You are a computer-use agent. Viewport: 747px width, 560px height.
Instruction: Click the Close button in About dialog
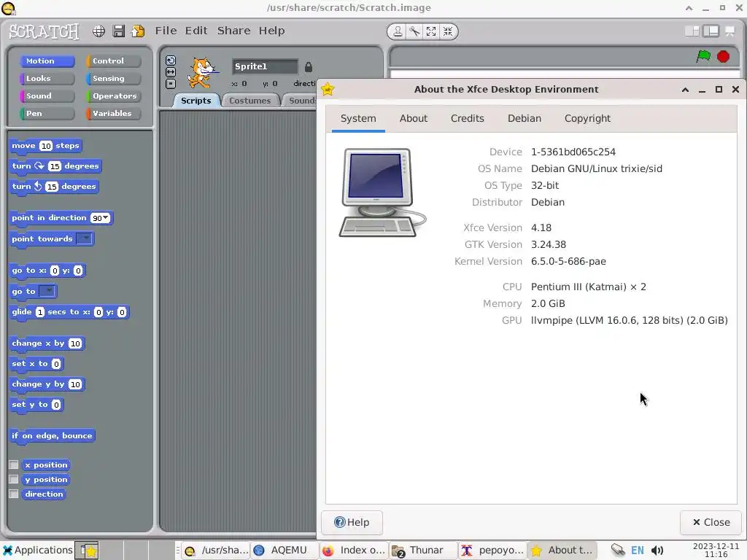click(711, 522)
